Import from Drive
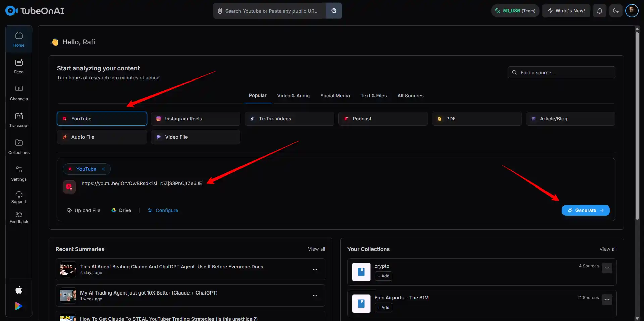The width and height of the screenshot is (644, 321). [x=121, y=210]
